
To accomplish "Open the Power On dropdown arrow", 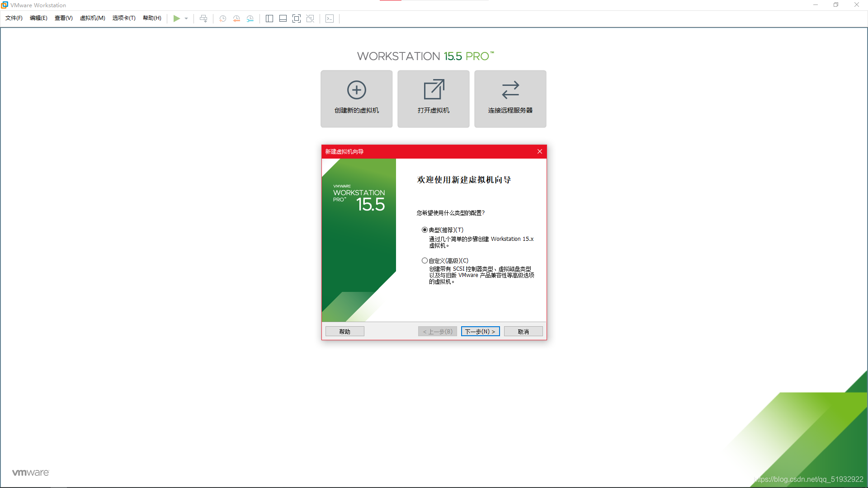I will pos(186,19).
